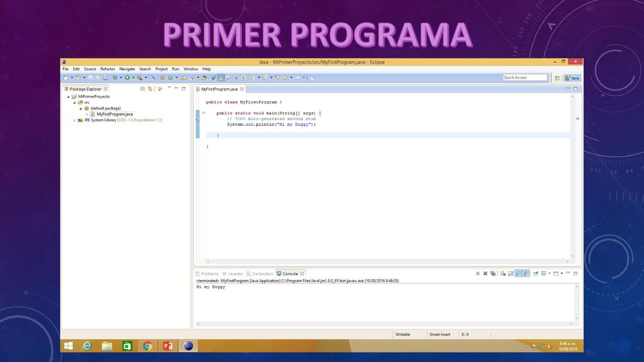This screenshot has width=644, height=362.
Task: Click Remove Launch icon in Console
Action: 486,273
